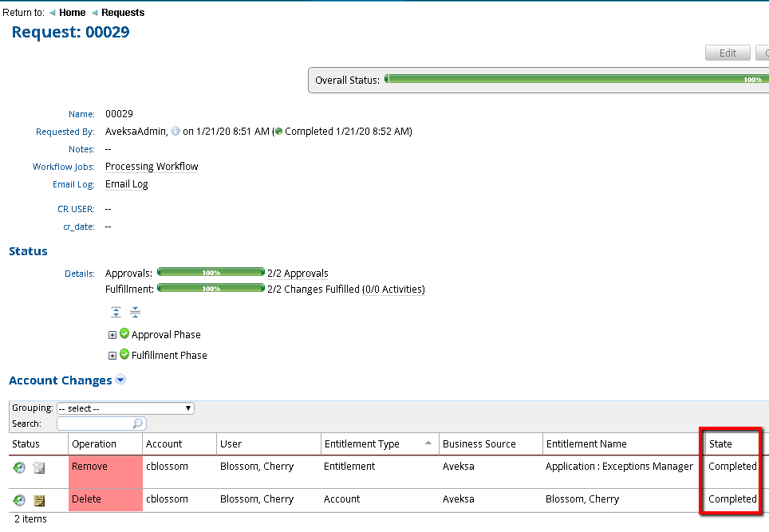Expand the Approval Phase node
Image resolution: width=769 pixels, height=532 pixels.
click(112, 334)
